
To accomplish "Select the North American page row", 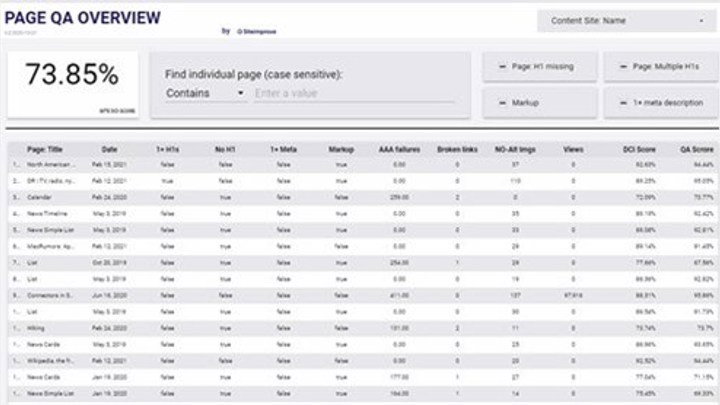I will [48, 164].
